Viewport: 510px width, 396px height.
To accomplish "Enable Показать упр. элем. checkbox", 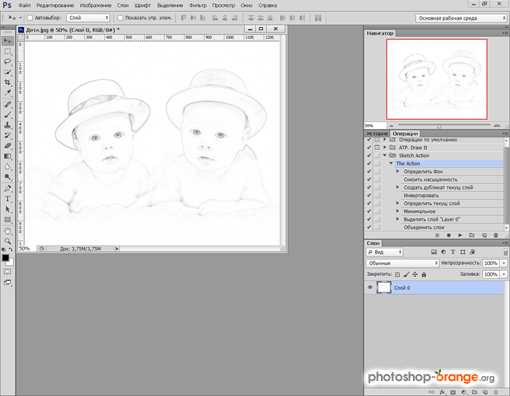I will pyautogui.click(x=120, y=18).
